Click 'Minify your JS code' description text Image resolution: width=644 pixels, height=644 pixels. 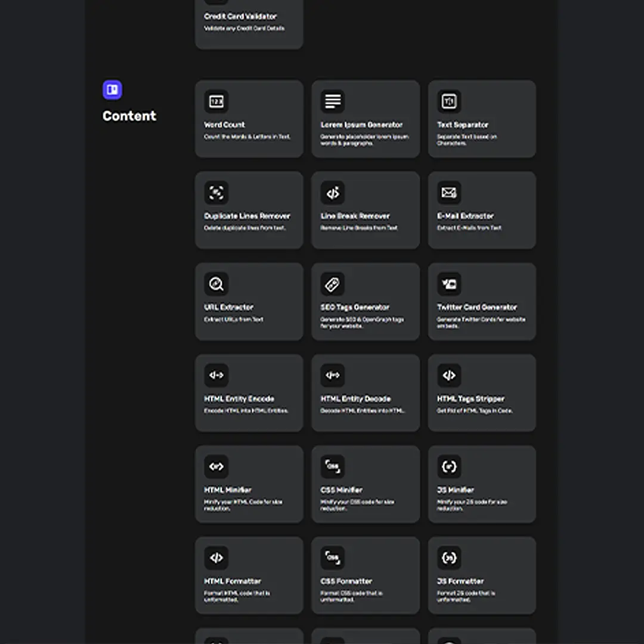pos(472,505)
